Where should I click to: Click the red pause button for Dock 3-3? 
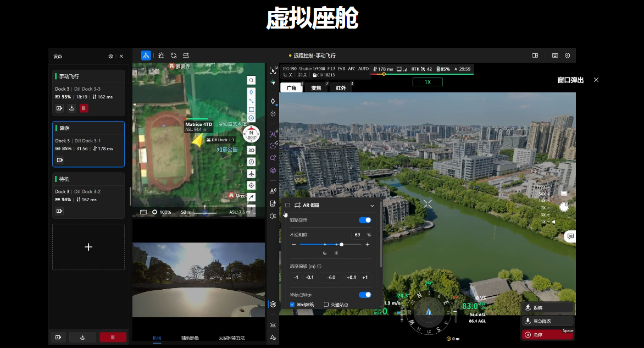pos(84,108)
